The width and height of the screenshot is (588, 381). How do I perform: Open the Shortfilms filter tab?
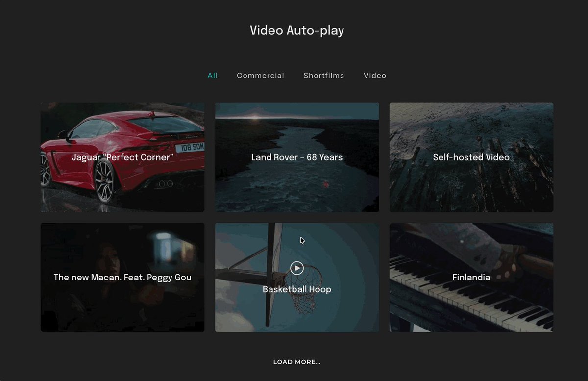click(323, 76)
